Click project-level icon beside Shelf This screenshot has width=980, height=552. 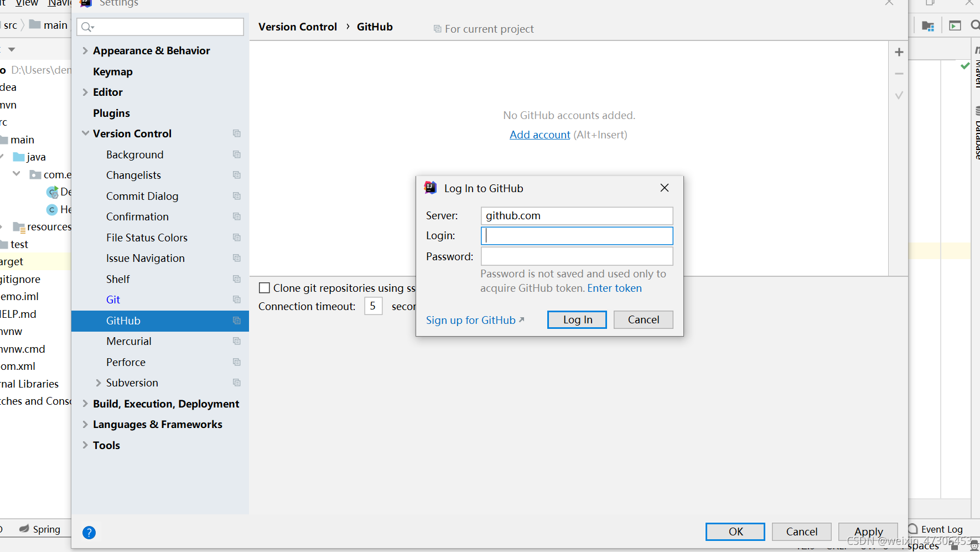coord(237,279)
